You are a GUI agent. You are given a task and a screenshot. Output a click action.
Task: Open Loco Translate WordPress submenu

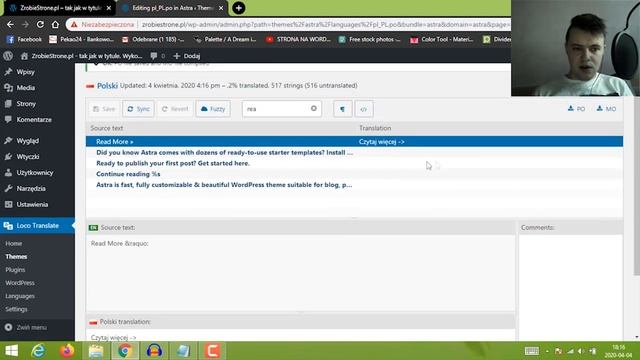pos(20,283)
